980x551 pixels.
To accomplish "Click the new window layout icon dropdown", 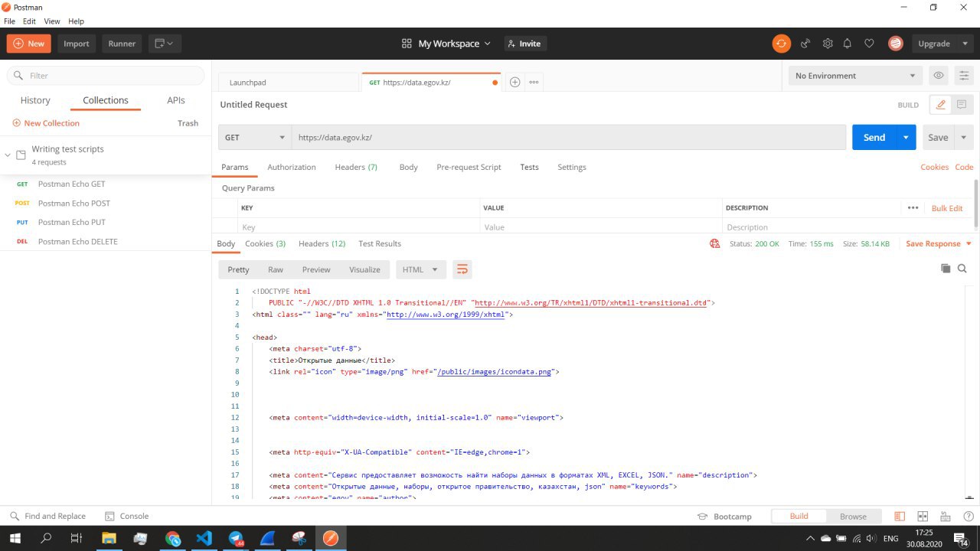I will (165, 44).
